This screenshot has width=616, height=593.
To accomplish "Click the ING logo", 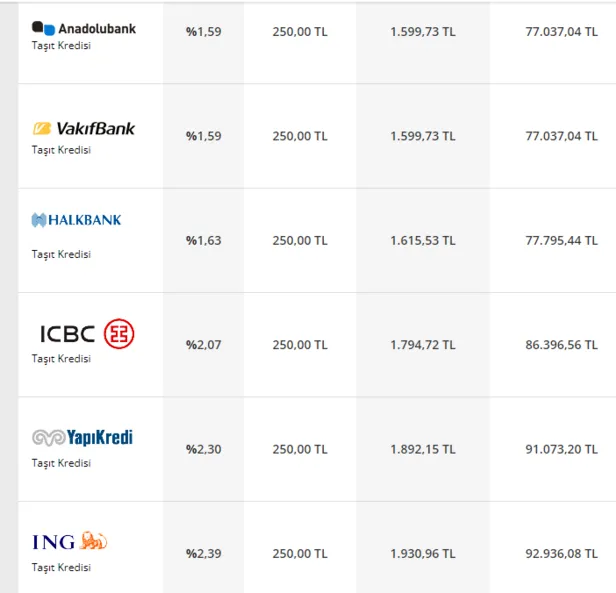I will click(70, 542).
